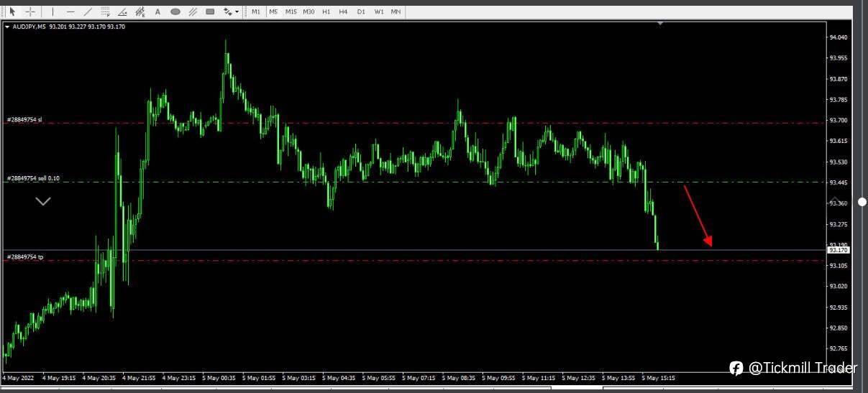Open the arrows tool dropdown
The image size is (868, 393).
(231, 11)
